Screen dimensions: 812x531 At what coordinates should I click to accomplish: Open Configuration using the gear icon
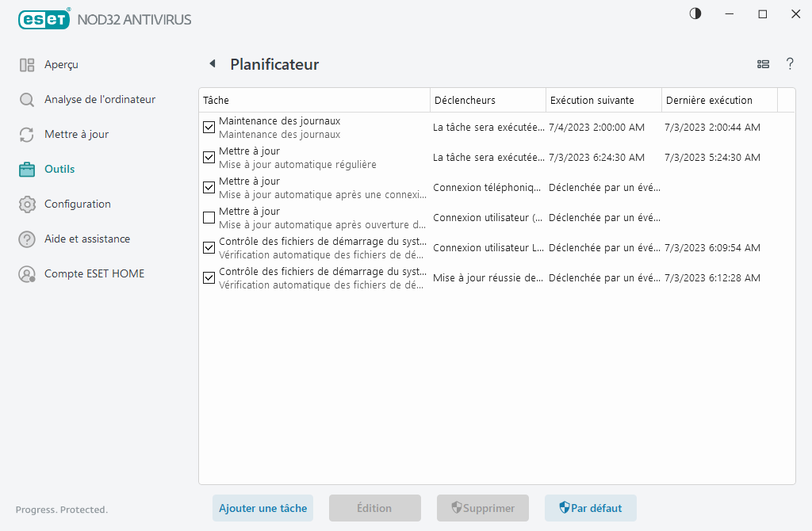click(28, 204)
